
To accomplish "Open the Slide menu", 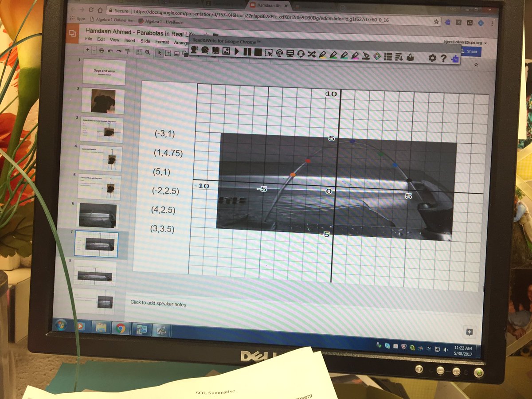I will tap(145, 41).
